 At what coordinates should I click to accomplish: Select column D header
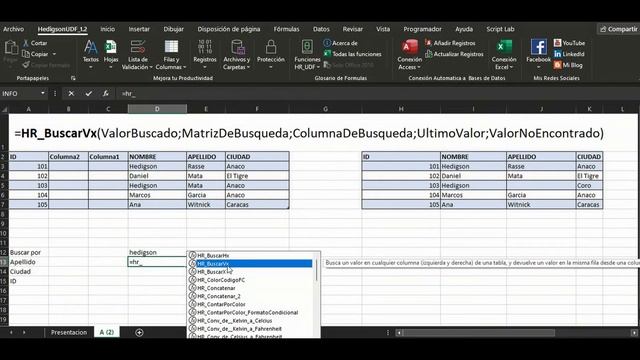coord(157,109)
